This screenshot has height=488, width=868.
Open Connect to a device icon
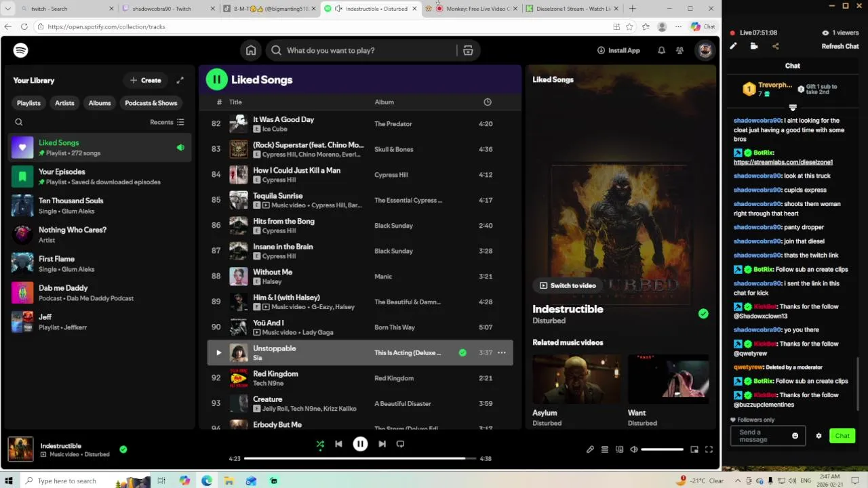coord(619,449)
